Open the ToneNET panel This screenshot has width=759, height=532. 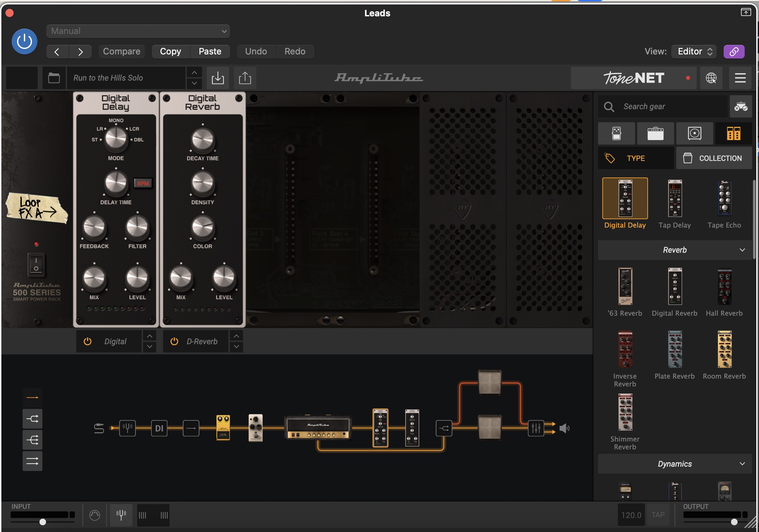pyautogui.click(x=633, y=78)
